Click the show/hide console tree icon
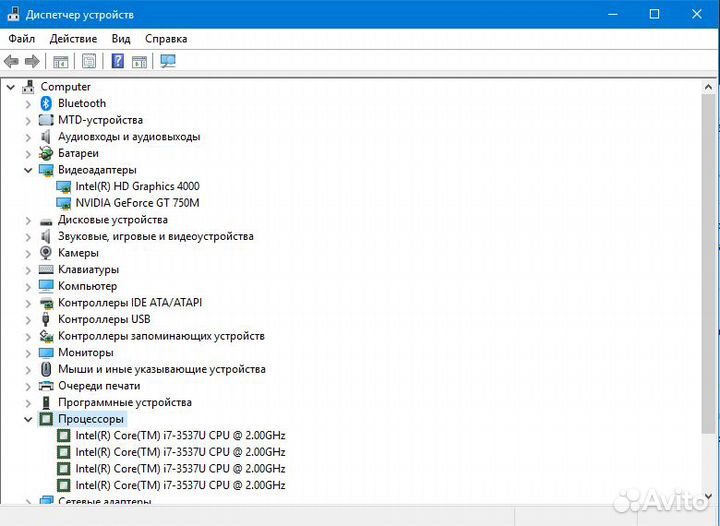Viewport: 720px width, 526px height. [61, 61]
